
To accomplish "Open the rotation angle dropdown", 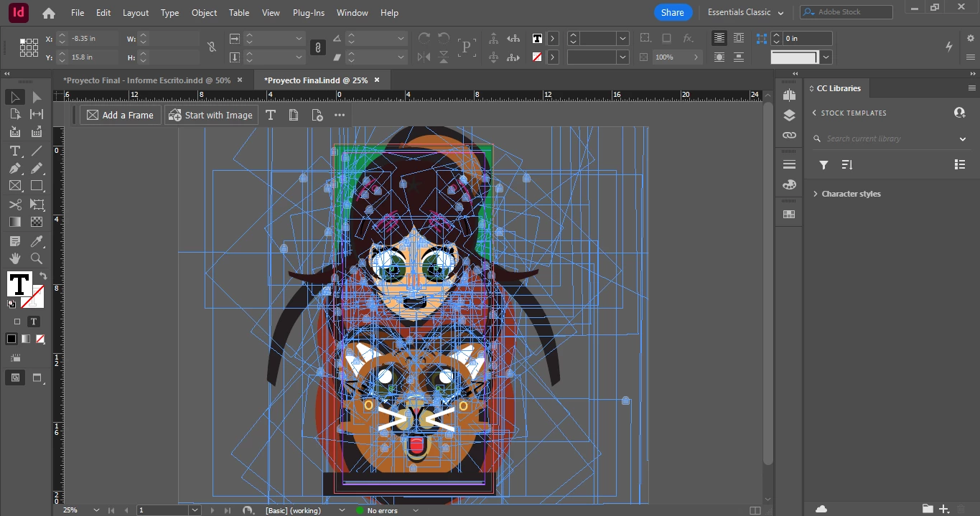I will point(401,39).
